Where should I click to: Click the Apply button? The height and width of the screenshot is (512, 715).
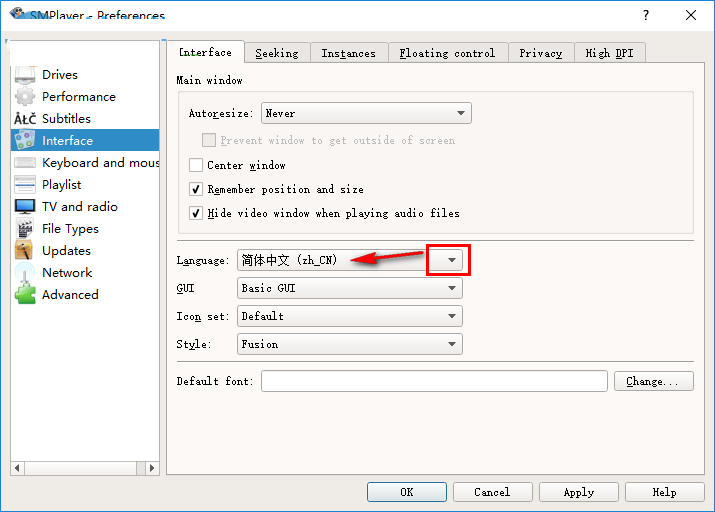[x=579, y=492]
